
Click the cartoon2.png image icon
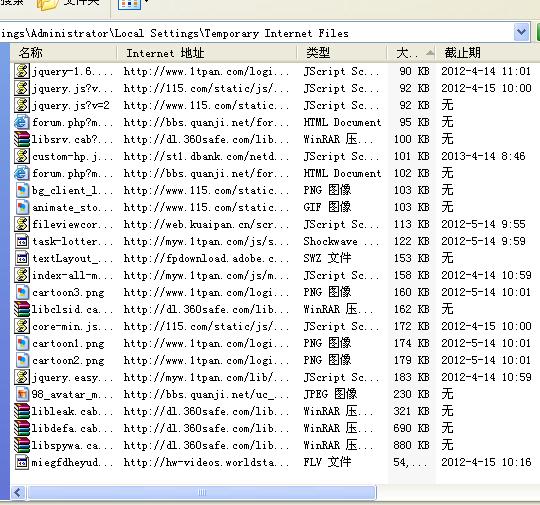(x=22, y=360)
